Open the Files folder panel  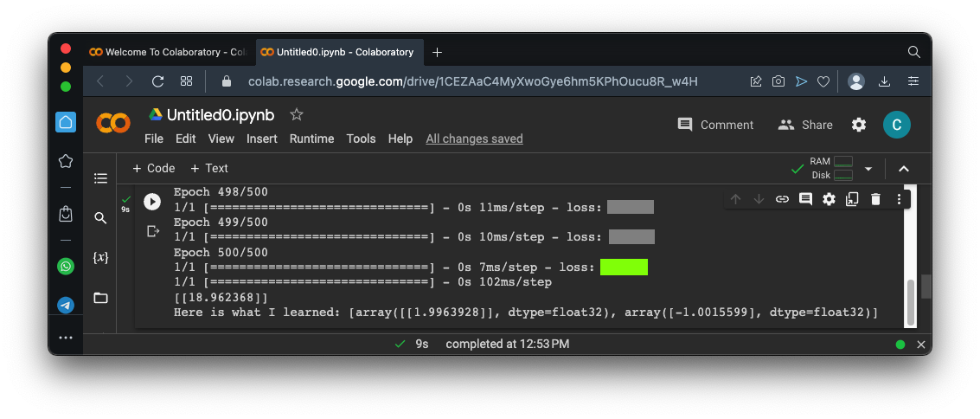click(x=100, y=298)
